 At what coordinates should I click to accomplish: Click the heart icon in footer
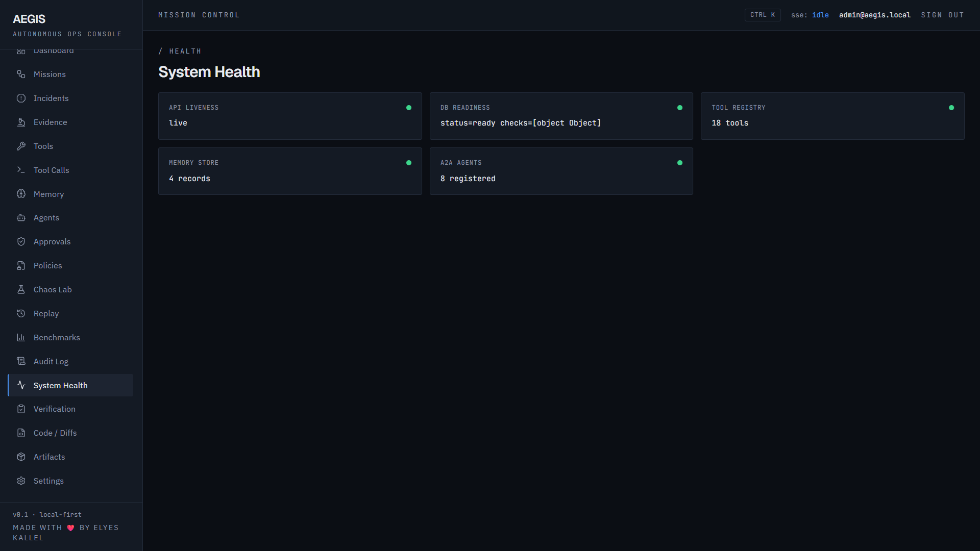coord(70,528)
